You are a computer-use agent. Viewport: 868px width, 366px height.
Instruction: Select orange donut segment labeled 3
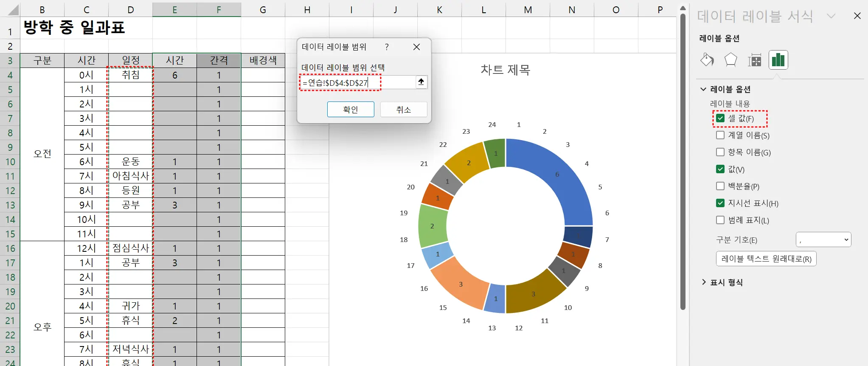[461, 284]
